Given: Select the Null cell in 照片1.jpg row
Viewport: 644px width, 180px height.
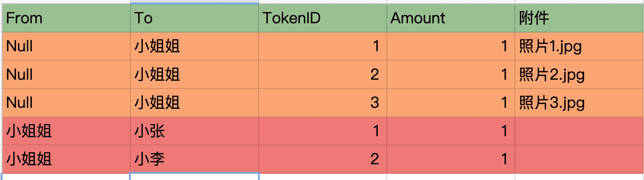Looking at the screenshot, I should pyautogui.click(x=66, y=47).
